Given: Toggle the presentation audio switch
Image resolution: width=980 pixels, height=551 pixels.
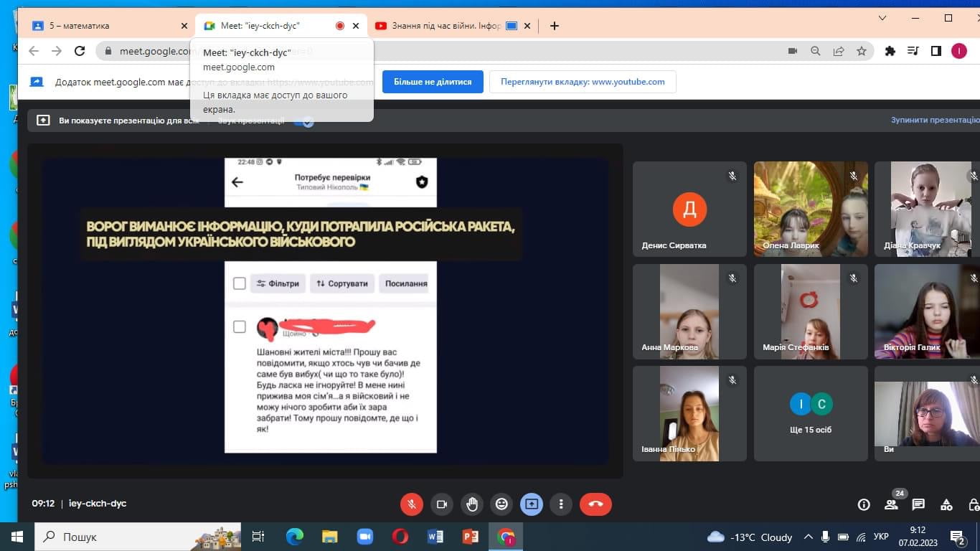Looking at the screenshot, I should [x=304, y=121].
